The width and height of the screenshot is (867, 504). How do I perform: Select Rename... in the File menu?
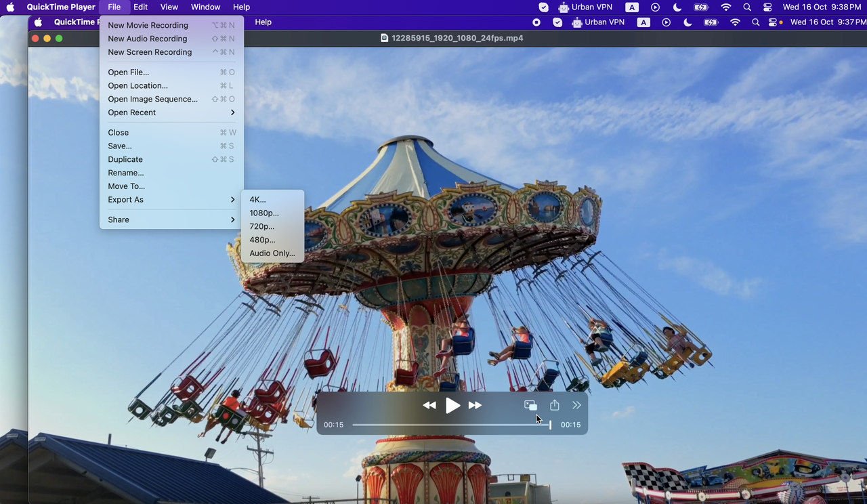171,173
